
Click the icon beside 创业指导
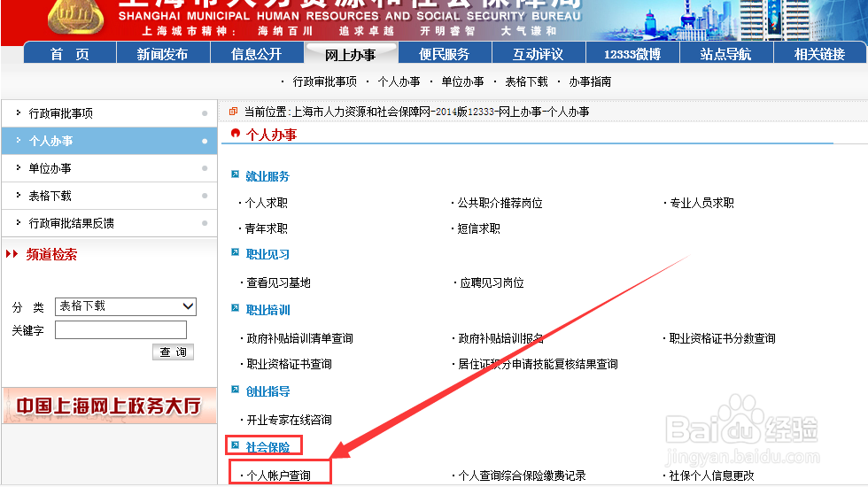(236, 390)
